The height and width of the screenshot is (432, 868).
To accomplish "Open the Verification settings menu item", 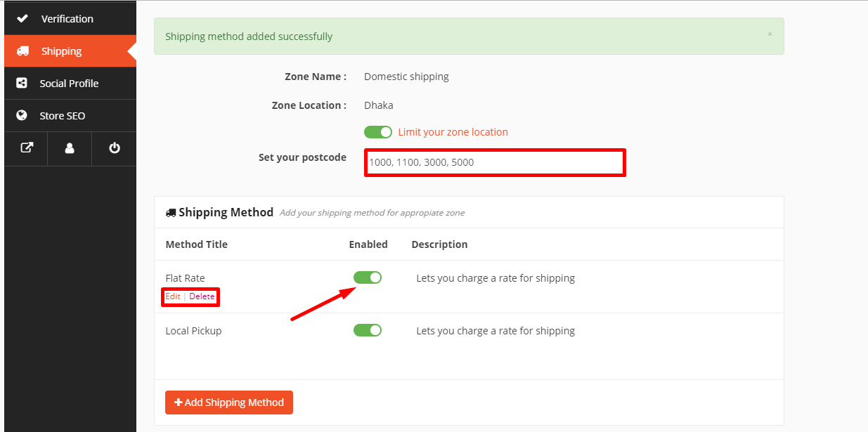I will [x=67, y=19].
